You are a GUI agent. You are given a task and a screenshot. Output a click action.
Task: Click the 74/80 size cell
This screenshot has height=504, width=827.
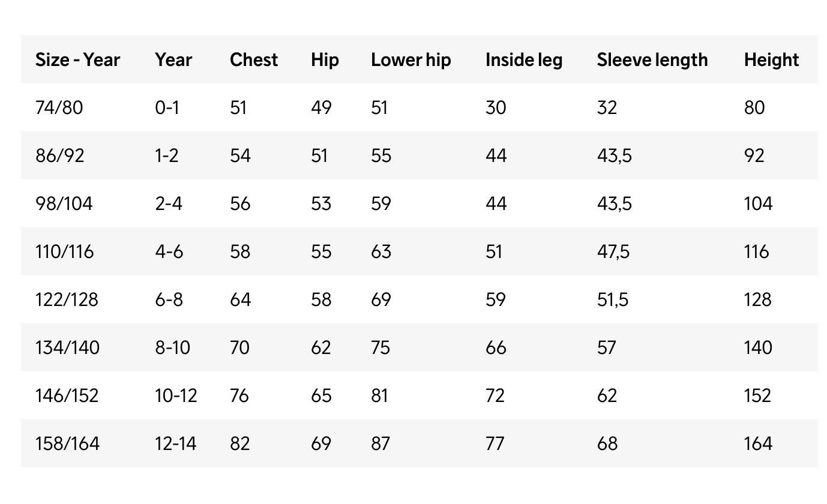[59, 108]
